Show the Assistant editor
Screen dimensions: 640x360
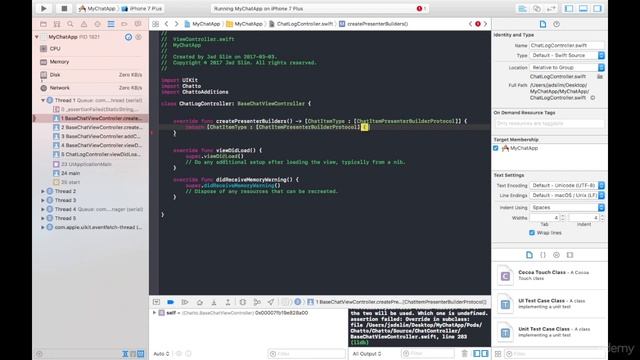click(x=537, y=9)
